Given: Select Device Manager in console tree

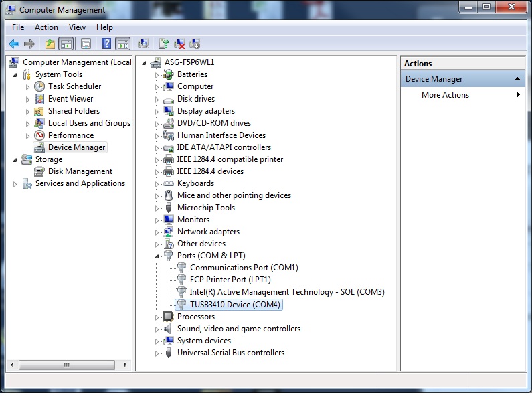Looking at the screenshot, I should click(77, 147).
